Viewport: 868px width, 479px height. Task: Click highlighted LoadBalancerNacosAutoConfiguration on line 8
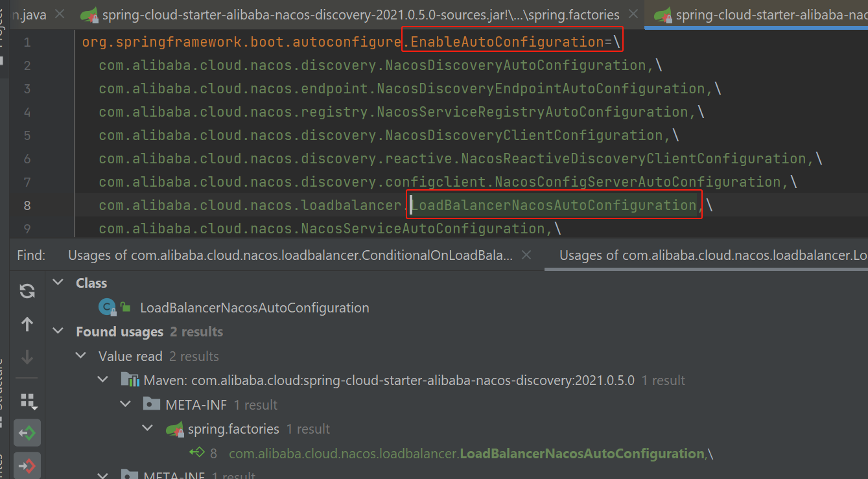[554, 205]
